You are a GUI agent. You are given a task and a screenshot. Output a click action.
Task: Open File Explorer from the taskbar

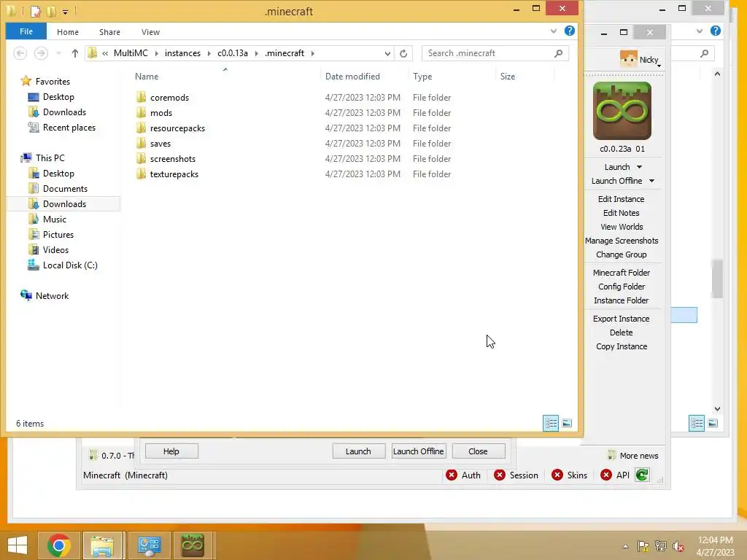click(104, 545)
